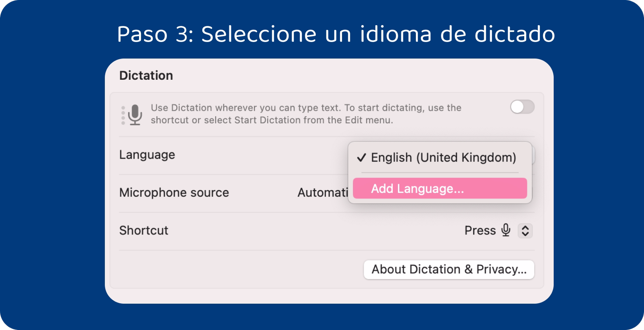Viewport: 644px width, 330px height.
Task: Click About Dictation & Privacy
Action: click(x=449, y=269)
